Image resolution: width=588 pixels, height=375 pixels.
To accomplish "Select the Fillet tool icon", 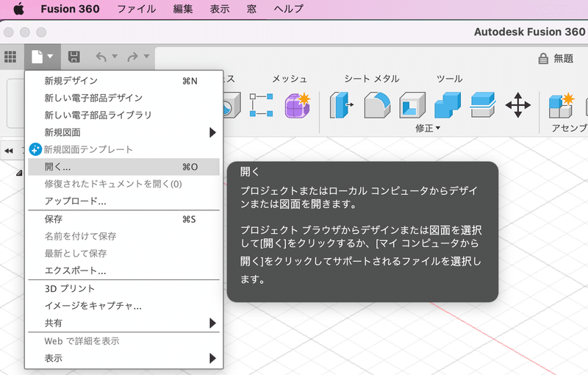I will (377, 105).
